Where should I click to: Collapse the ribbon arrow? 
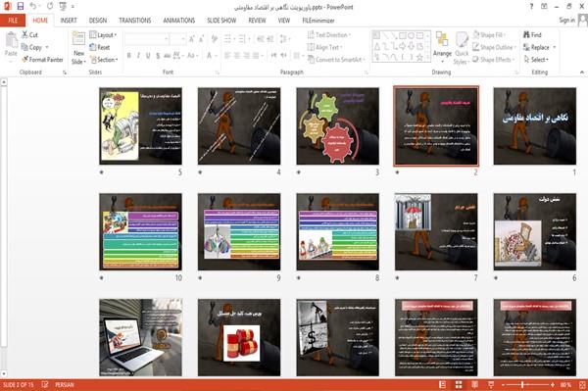click(x=582, y=72)
